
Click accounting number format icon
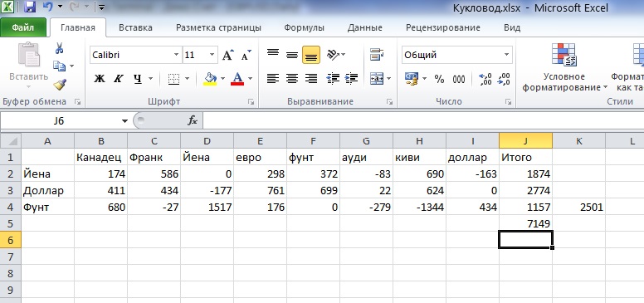point(412,78)
